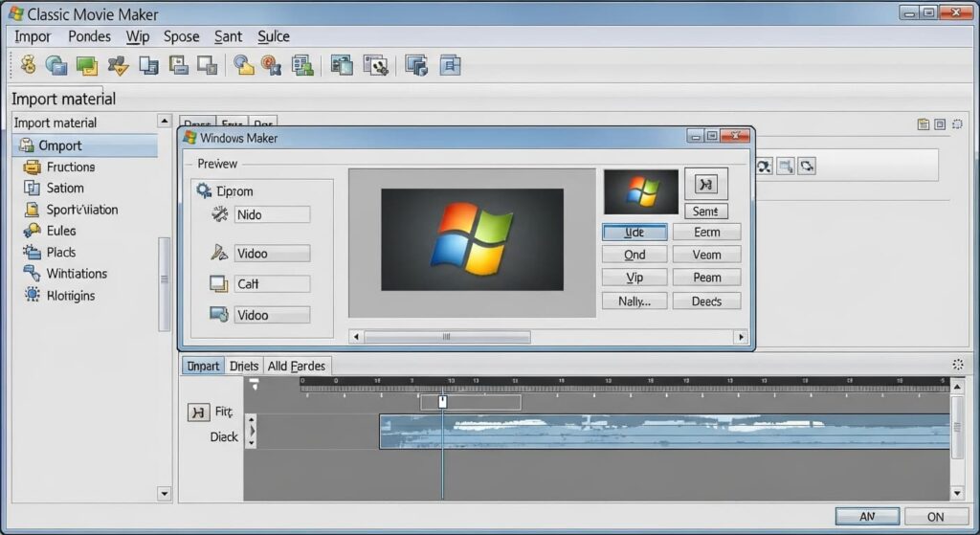Open the Impor menu
This screenshot has height=535, width=980.
(33, 36)
